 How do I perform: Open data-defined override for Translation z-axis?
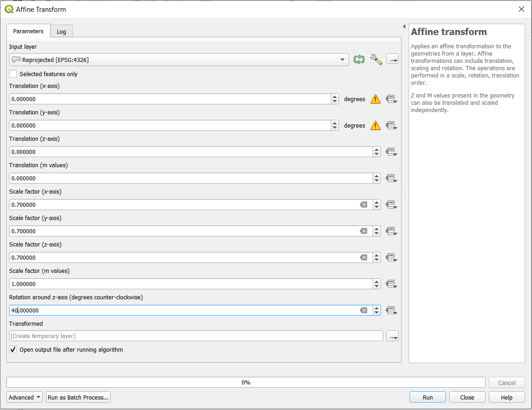391,152
